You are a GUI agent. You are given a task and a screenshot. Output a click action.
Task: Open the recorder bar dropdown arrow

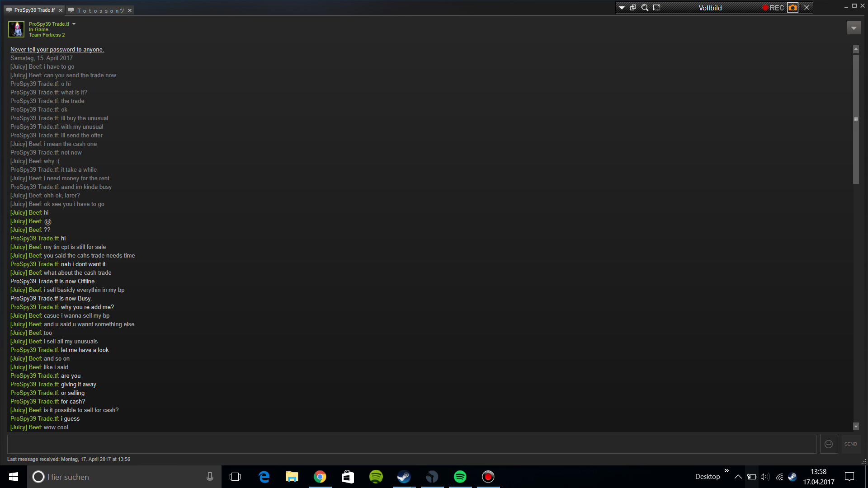coord(622,8)
